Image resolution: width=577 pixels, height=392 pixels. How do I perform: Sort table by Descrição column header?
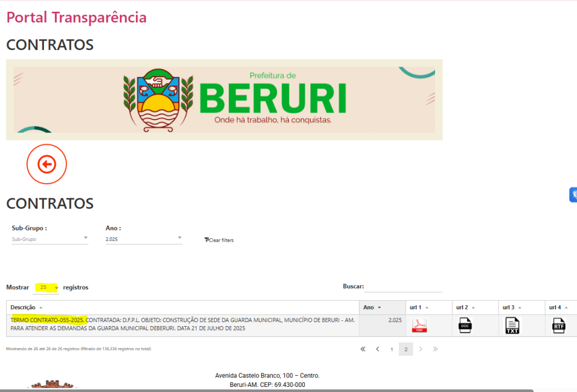coord(23,308)
